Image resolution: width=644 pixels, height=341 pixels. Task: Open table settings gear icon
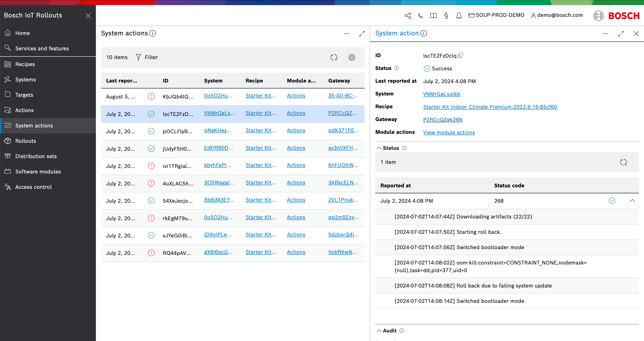point(352,57)
